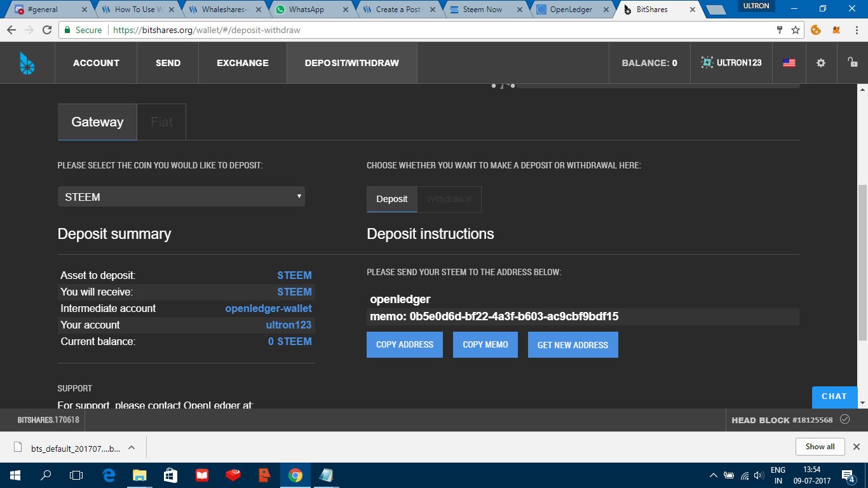Click the COPY ADDRESS button
This screenshot has height=488, width=868.
405,344
